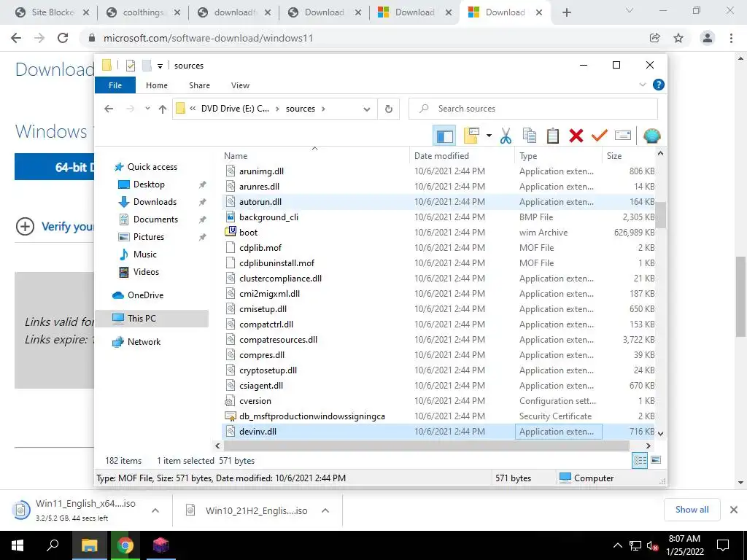Open the Windows Start menu

[x=18, y=545]
